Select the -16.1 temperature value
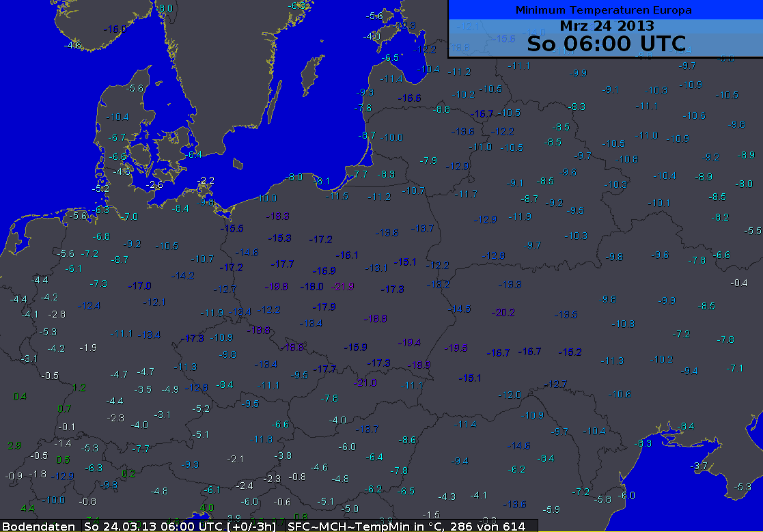 tap(346, 255)
